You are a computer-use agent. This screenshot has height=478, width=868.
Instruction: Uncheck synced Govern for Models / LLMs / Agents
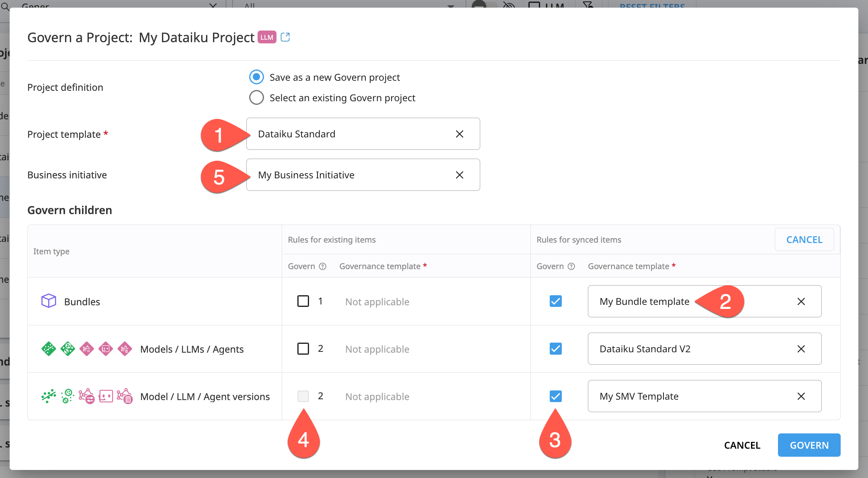(x=556, y=349)
